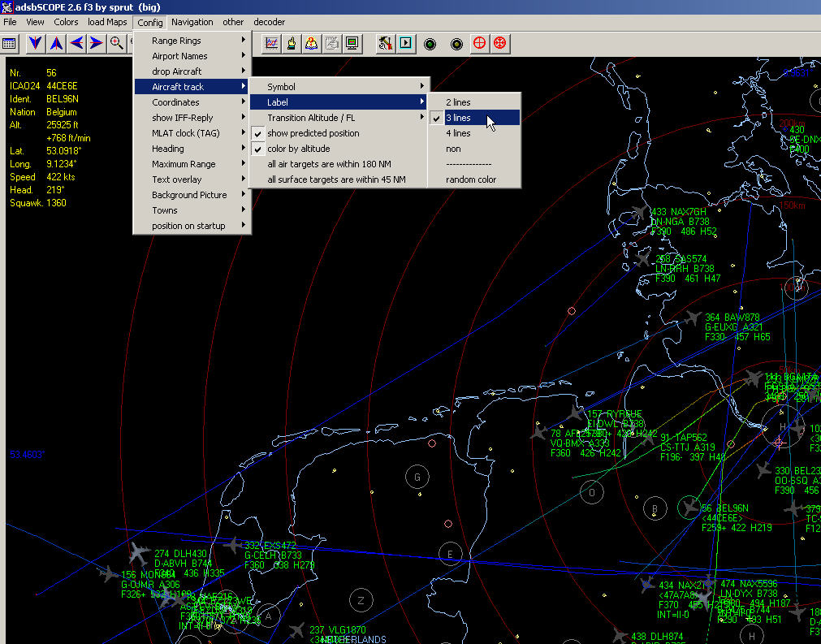Click the circled waypoint marker 'E'
Image resolution: width=821 pixels, height=644 pixels.
[x=450, y=554]
